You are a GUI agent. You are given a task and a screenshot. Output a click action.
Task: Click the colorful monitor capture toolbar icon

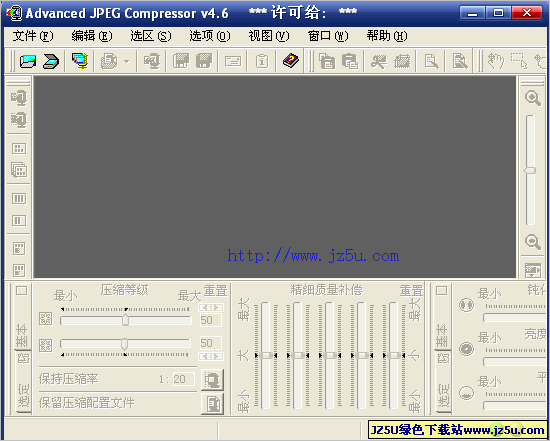coord(80,61)
